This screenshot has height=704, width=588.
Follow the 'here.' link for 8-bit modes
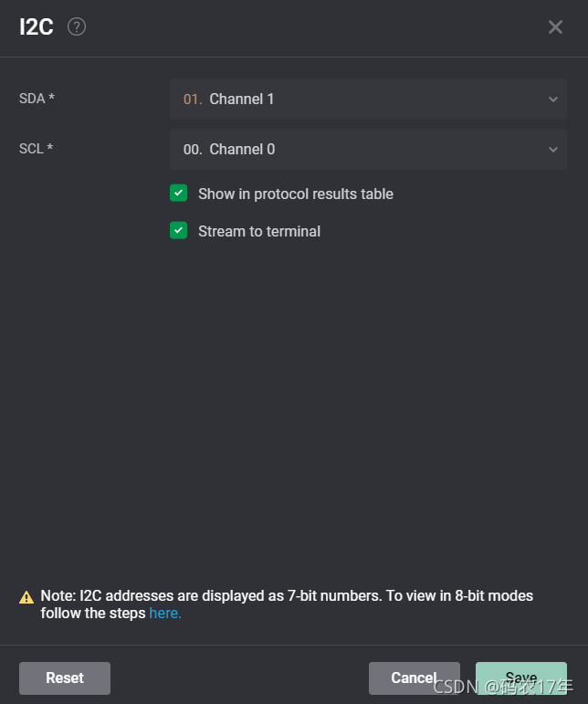tap(165, 614)
